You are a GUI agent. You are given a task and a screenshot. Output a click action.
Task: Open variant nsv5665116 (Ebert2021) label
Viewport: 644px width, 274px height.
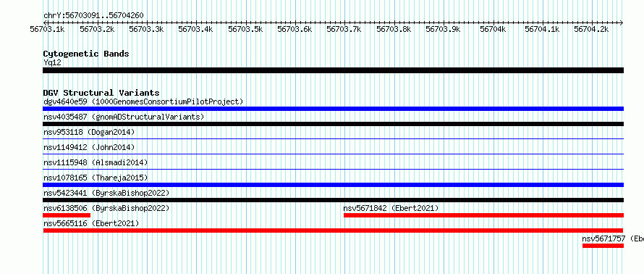(x=91, y=223)
